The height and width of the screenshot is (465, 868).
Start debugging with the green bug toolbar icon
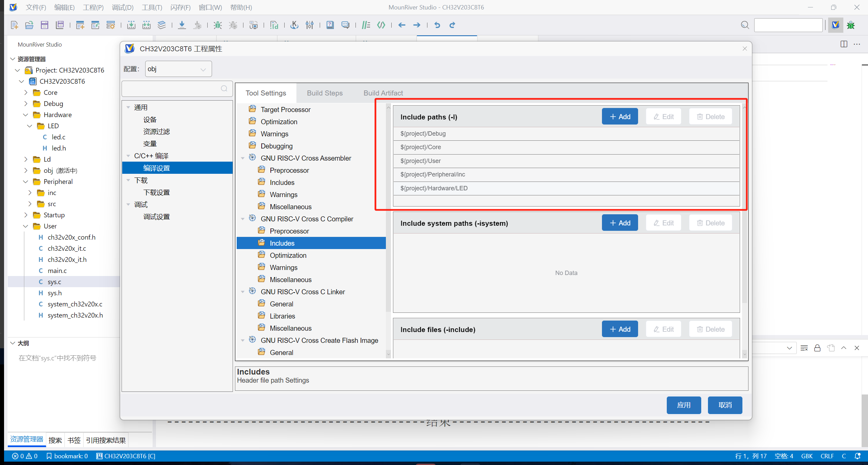[x=217, y=25]
